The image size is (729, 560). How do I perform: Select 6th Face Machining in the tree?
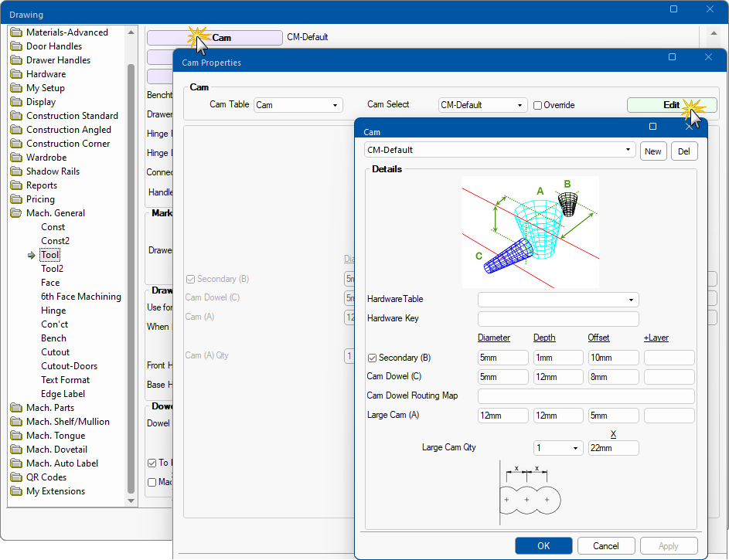tap(81, 296)
